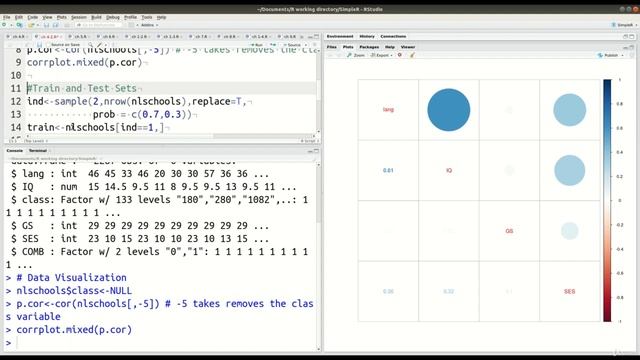Click the New File icon in main toolbar
Viewport: 640px width, 360px height.
tap(5, 25)
